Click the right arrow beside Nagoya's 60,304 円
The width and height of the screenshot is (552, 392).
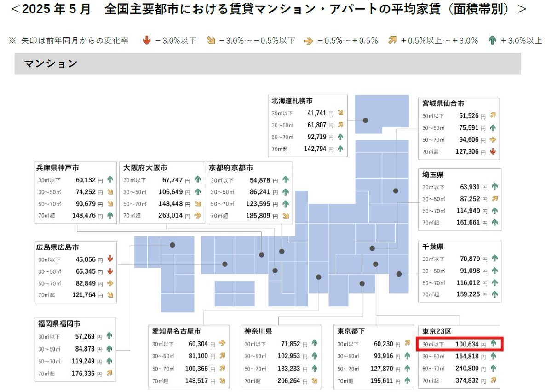point(222,343)
